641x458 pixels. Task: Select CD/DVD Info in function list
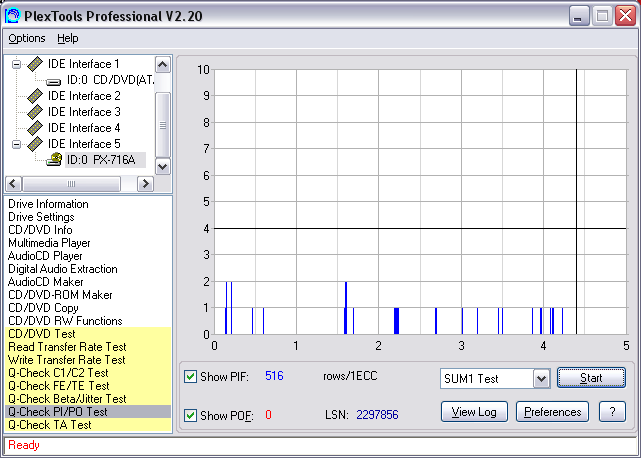pos(40,230)
